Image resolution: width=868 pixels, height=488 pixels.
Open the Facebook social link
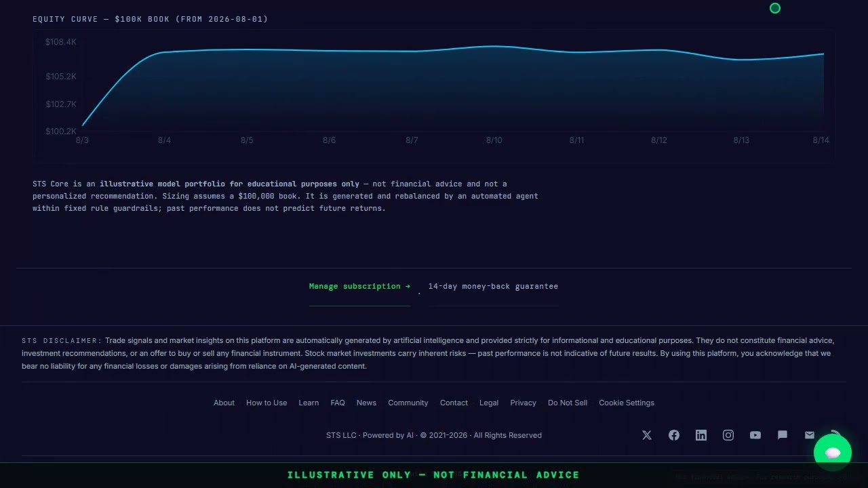[x=674, y=435]
